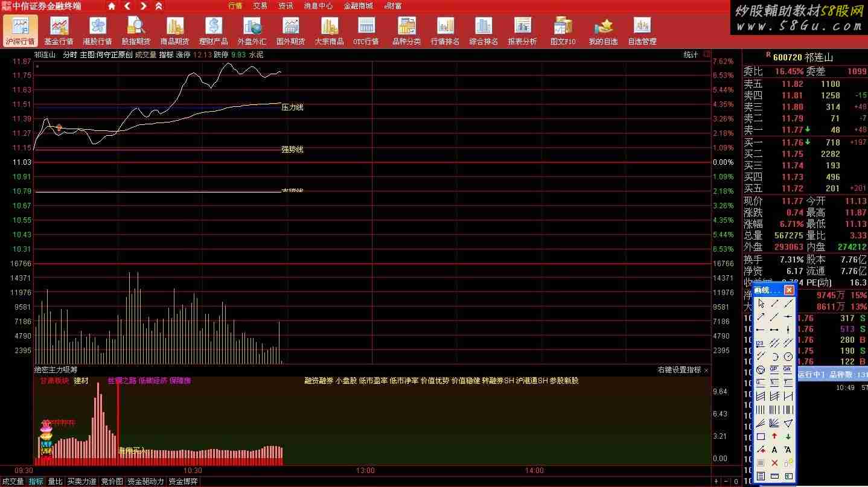Viewport: 868px width, 487px height.
Task: Click 沪港通SH tag
Action: 532,381
